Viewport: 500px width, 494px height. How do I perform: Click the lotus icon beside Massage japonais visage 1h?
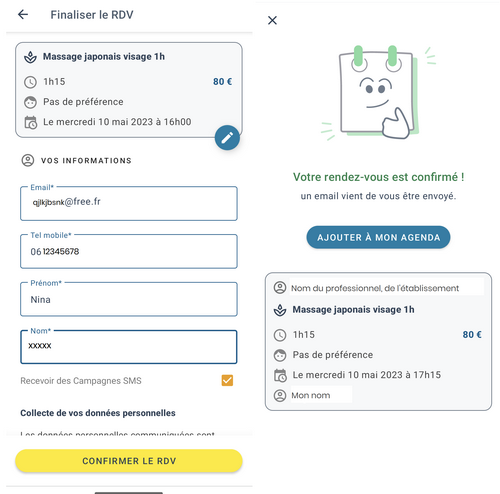(30, 57)
